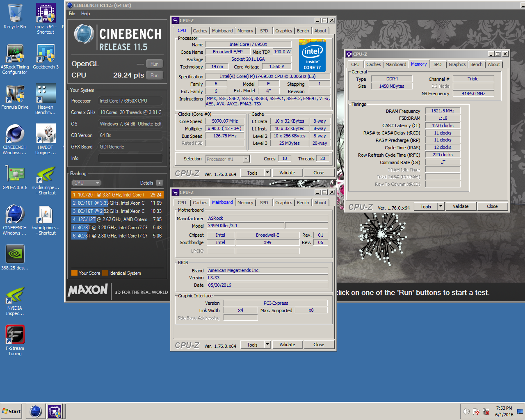This screenshot has width=525, height=420.
Task: Run the OpenGL test in Cinebench
Action: (155, 64)
